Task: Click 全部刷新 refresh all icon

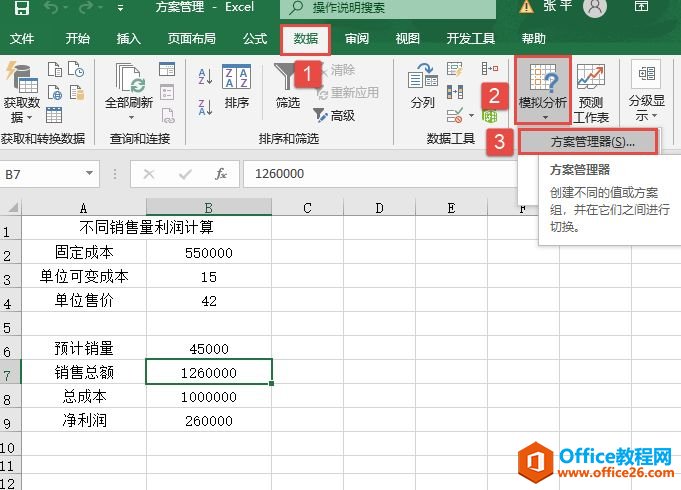Action: click(x=129, y=79)
